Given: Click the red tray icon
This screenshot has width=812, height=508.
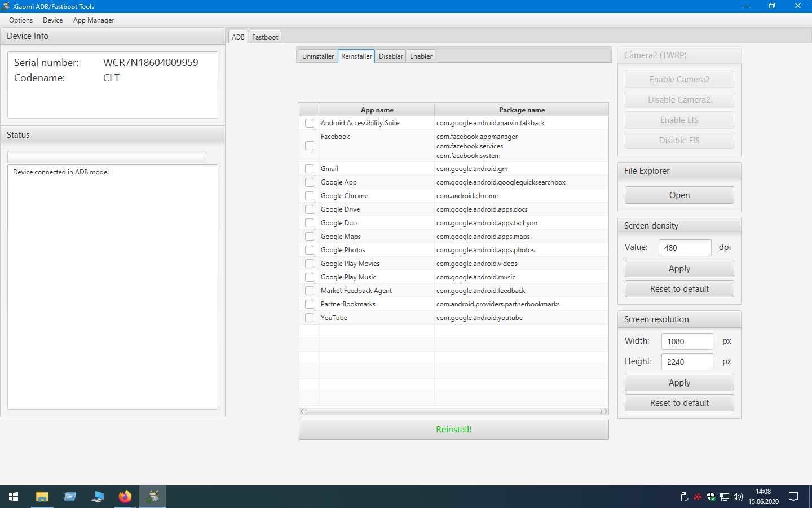Looking at the screenshot, I should point(698,497).
